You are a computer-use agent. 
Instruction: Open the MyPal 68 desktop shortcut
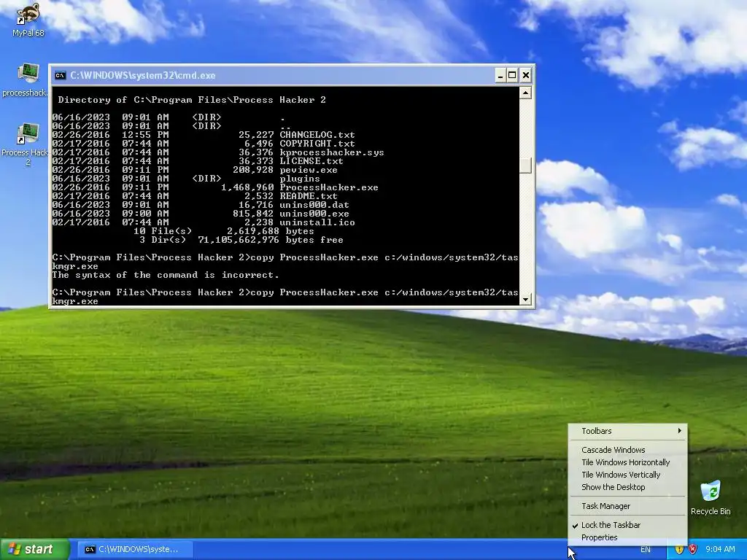pyautogui.click(x=28, y=20)
